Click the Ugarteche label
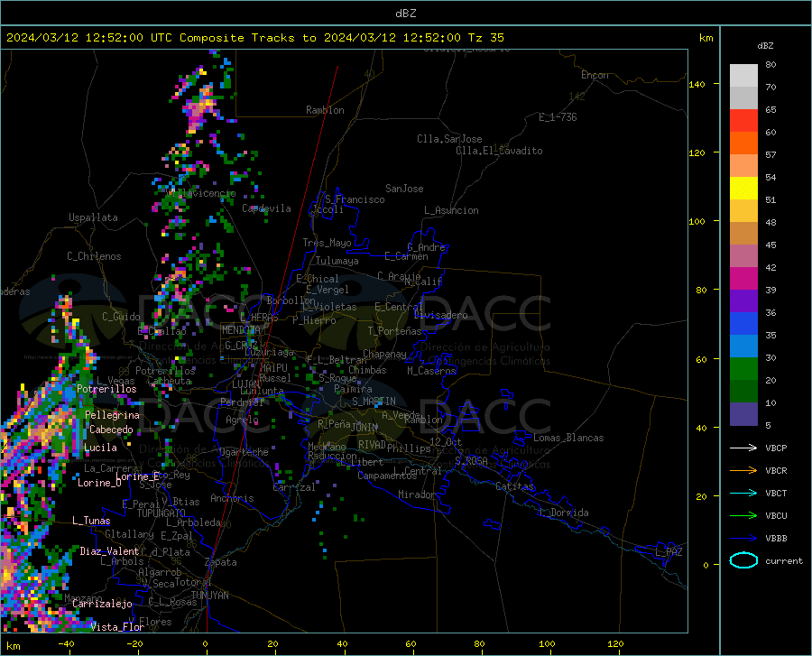The image size is (812, 656). 244,452
